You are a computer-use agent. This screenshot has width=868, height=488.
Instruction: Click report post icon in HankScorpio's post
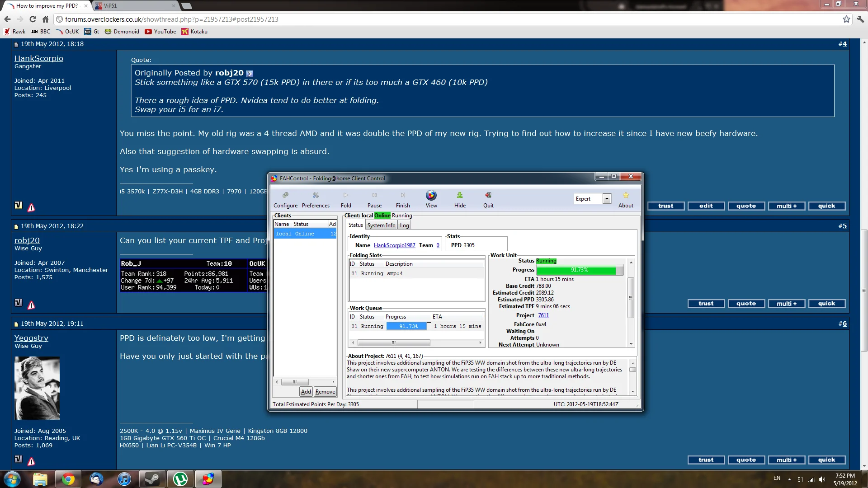(31, 207)
